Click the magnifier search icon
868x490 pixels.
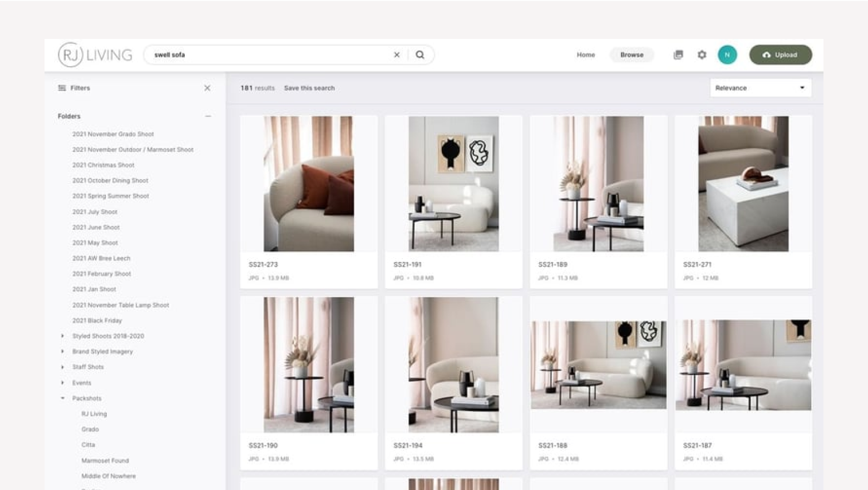point(420,55)
